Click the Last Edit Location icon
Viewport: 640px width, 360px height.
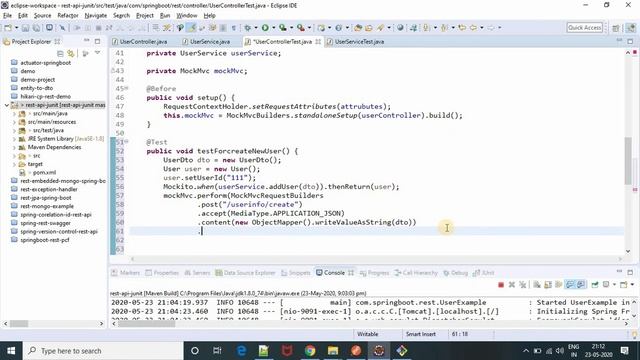[462, 28]
